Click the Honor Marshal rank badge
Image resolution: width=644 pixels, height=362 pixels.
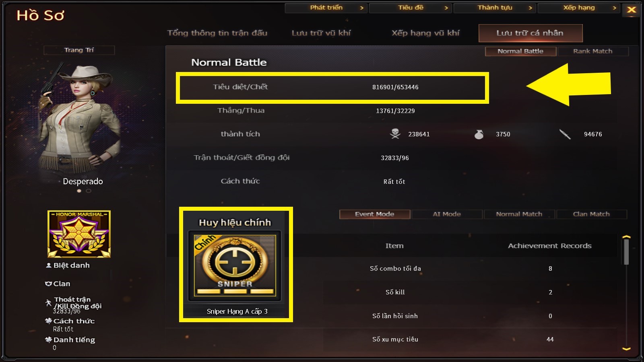pyautogui.click(x=79, y=234)
